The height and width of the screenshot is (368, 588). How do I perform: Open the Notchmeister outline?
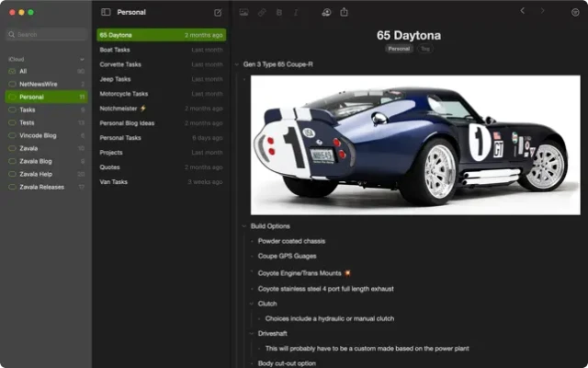tap(121, 108)
